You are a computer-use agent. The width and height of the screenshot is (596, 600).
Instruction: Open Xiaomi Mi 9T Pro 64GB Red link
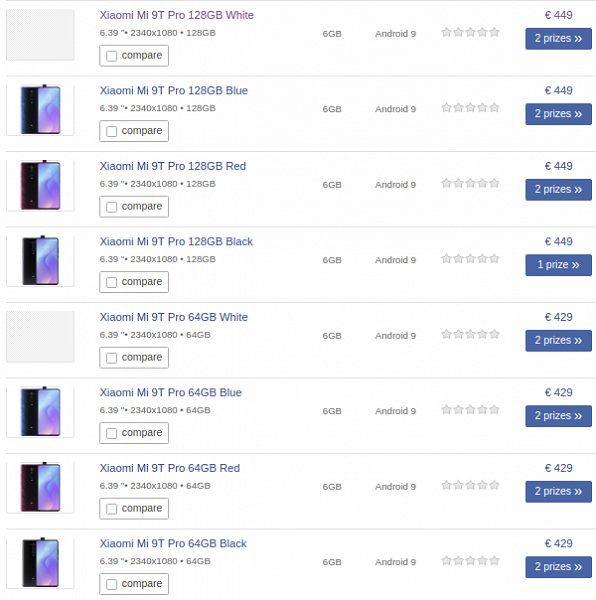coord(170,468)
